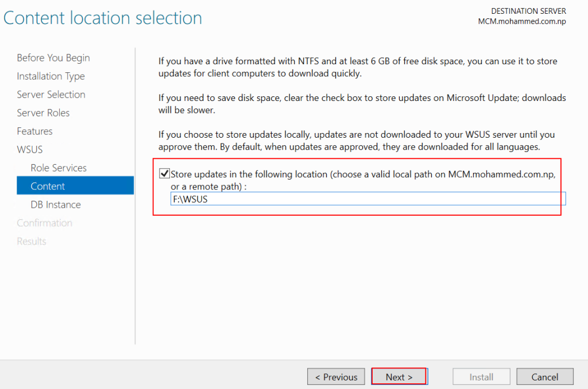
Task: Open the Before You Begin step
Action: [x=53, y=58]
